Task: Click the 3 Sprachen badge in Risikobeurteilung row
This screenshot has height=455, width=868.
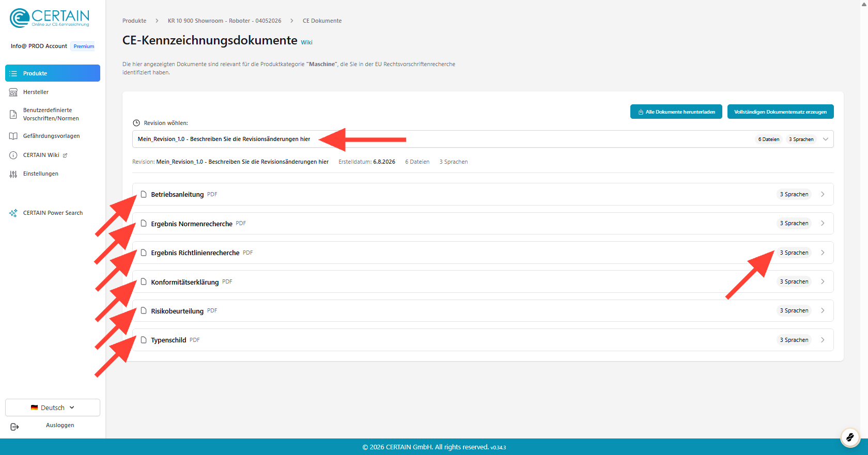Action: tap(794, 310)
